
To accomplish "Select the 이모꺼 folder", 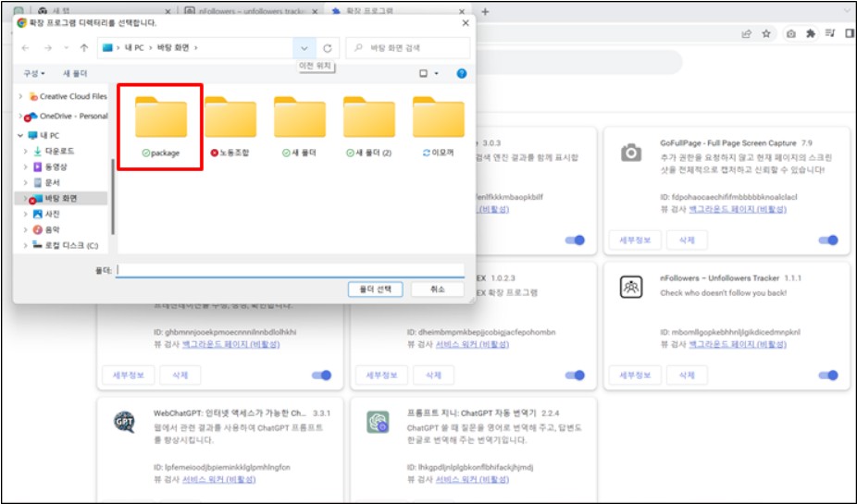I will pyautogui.click(x=439, y=127).
